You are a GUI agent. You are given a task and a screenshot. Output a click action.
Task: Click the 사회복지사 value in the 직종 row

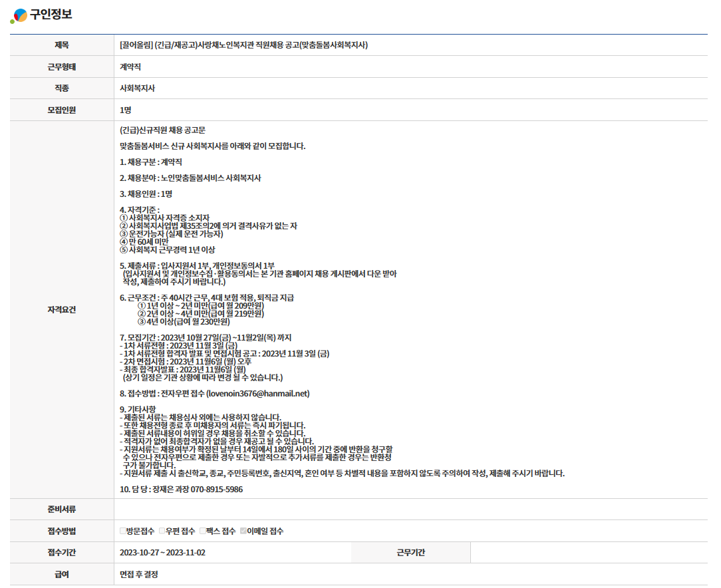[x=137, y=88]
